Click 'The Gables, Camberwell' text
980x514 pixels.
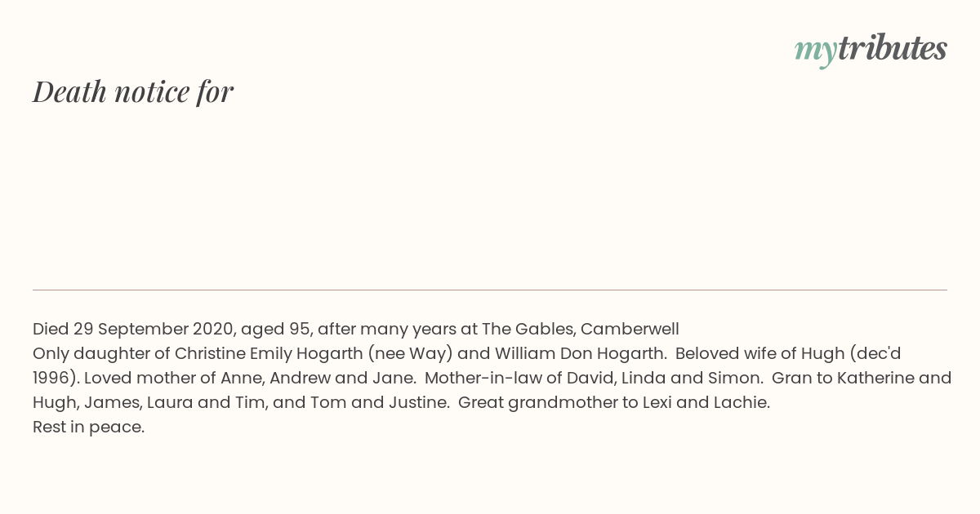[x=581, y=330]
